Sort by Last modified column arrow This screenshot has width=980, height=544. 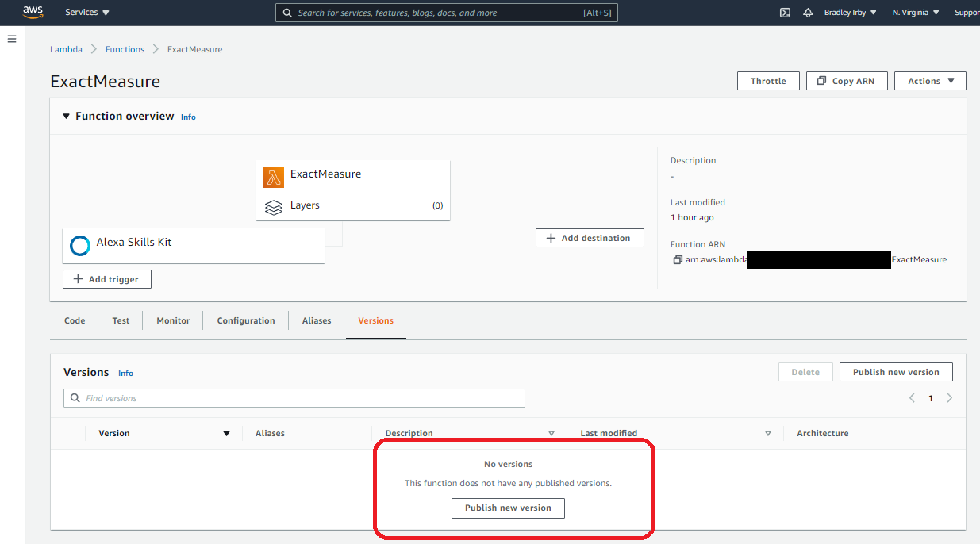(768, 434)
